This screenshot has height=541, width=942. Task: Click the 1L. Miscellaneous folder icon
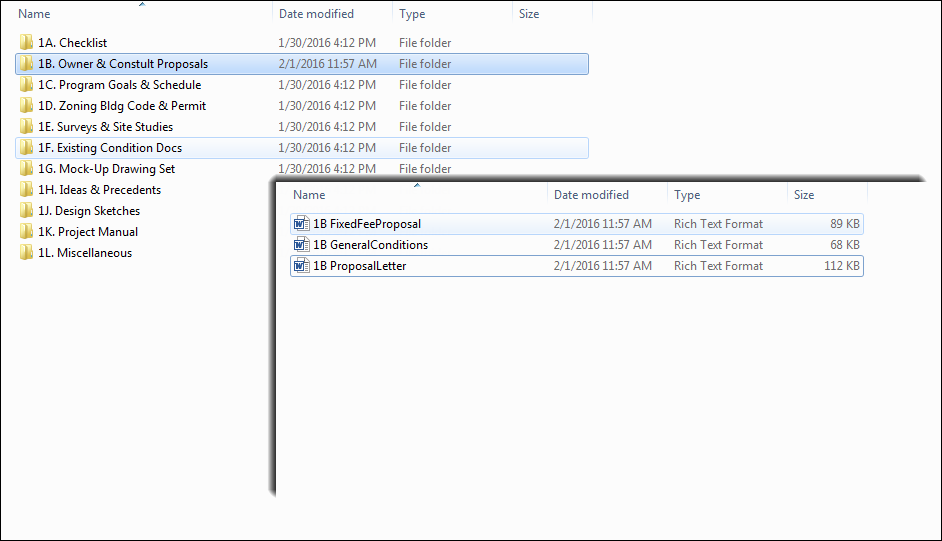pos(26,253)
